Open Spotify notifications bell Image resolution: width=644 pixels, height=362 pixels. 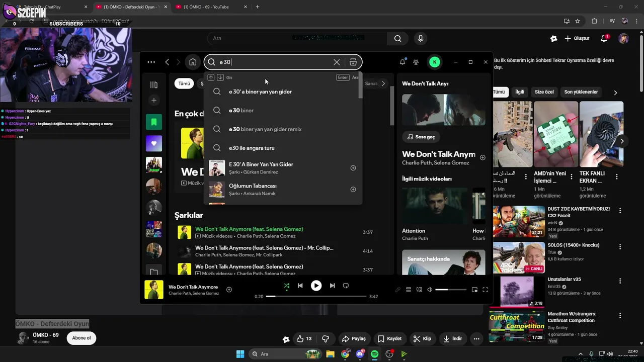[403, 62]
